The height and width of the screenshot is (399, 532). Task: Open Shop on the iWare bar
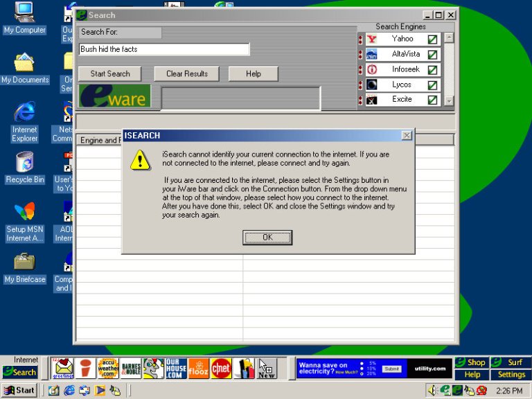(x=471, y=362)
